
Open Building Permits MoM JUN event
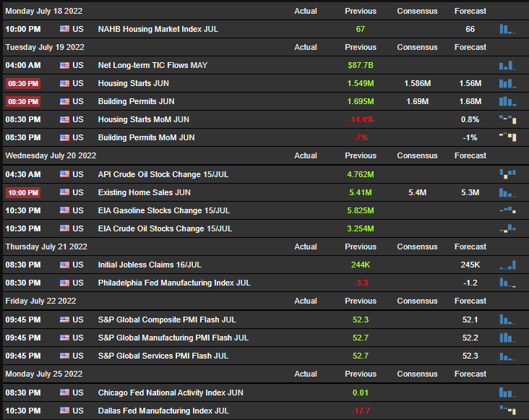(x=146, y=137)
